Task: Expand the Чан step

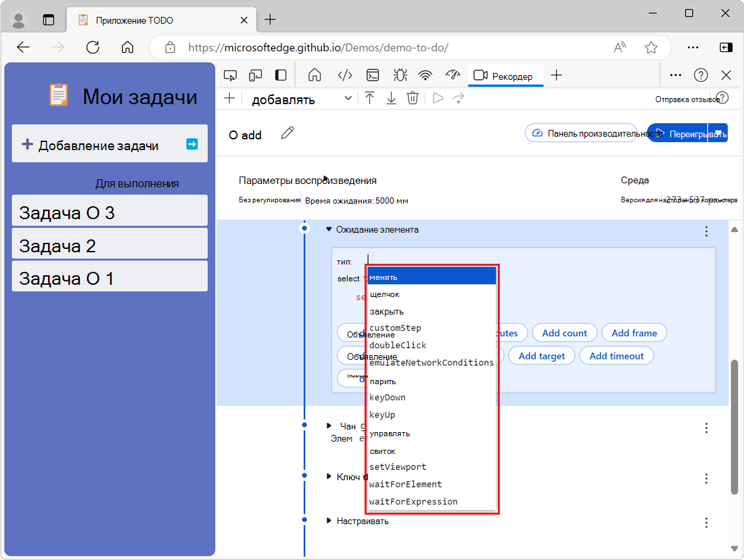Action: click(329, 425)
